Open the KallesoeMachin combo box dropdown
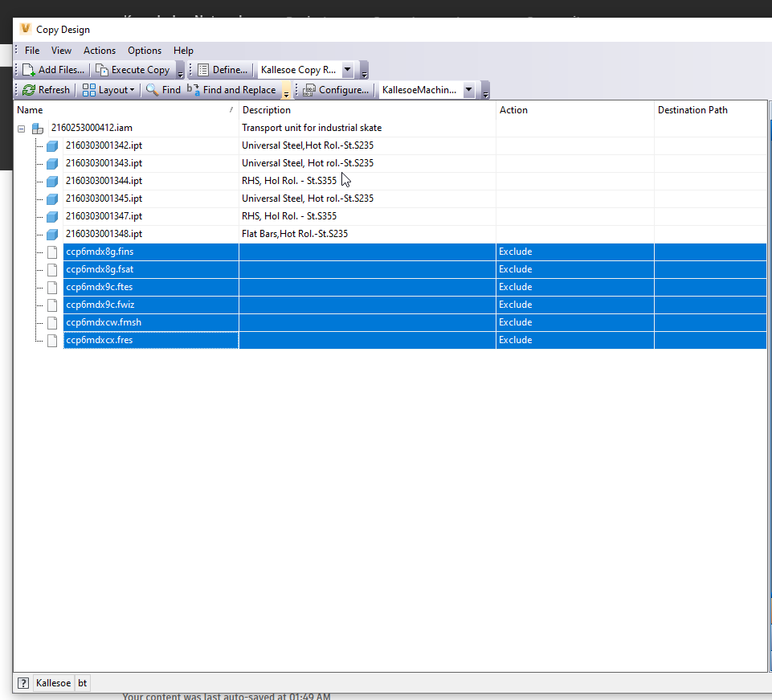Viewport: 772px width, 700px height. point(469,89)
